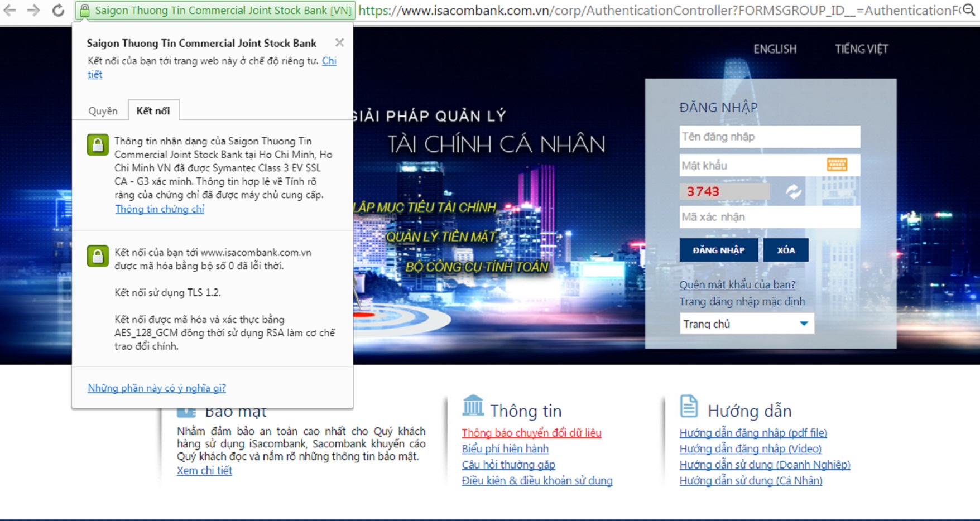Image resolution: width=980 pixels, height=521 pixels.
Task: Open Những phần này có ý nghĩa gì? link
Action: 156,388
